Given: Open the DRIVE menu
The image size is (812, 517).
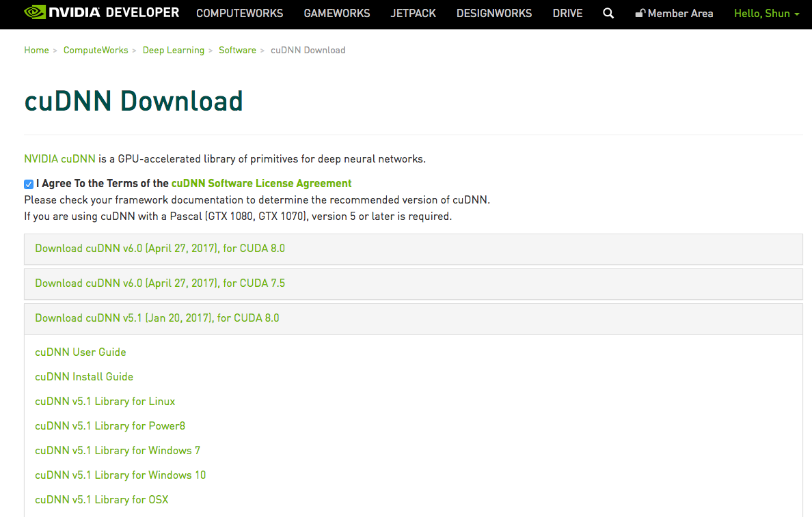Looking at the screenshot, I should [x=567, y=14].
